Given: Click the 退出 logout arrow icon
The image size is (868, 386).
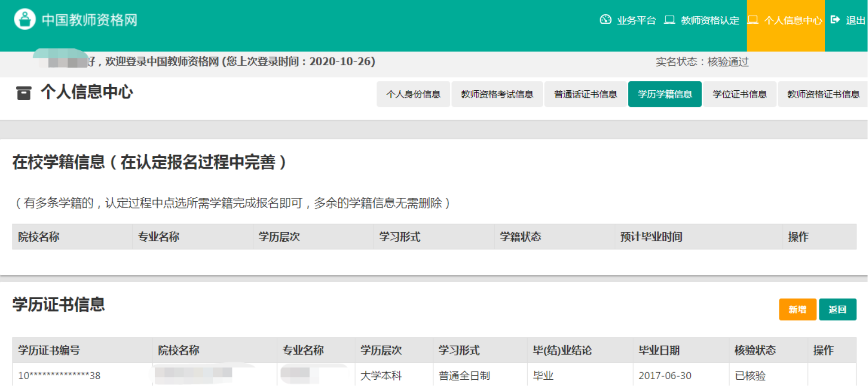Looking at the screenshot, I should click(x=835, y=20).
